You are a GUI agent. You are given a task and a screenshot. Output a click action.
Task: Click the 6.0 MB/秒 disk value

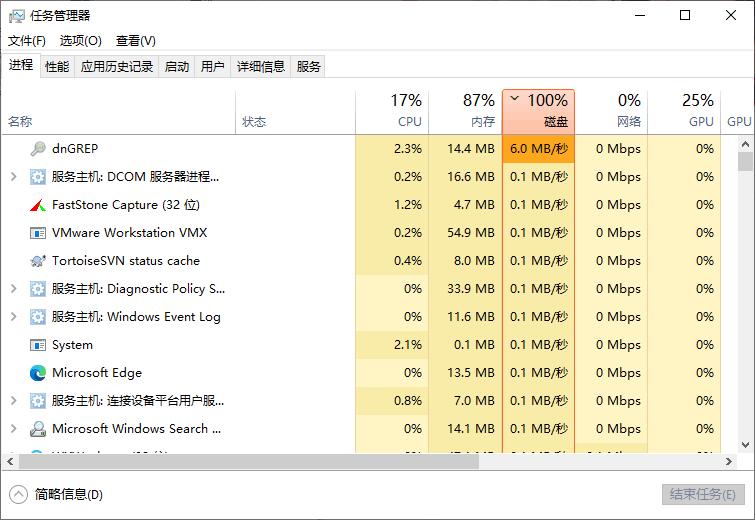(x=539, y=149)
